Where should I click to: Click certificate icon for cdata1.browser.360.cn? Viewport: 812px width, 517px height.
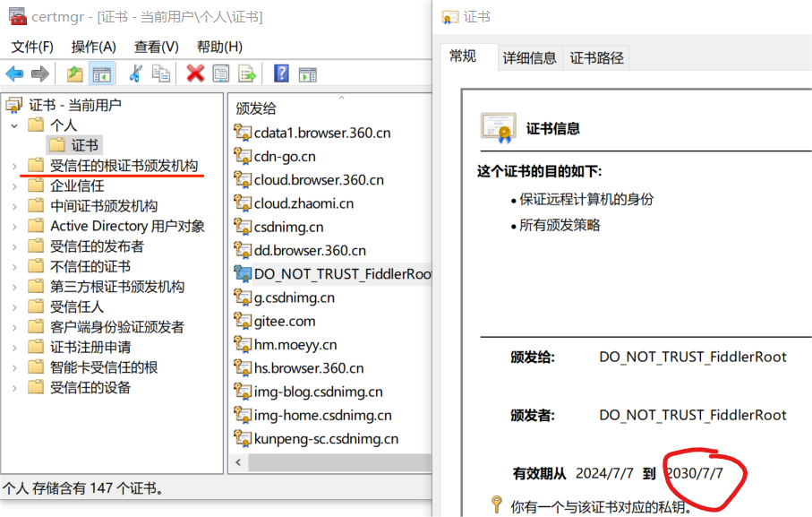point(243,132)
